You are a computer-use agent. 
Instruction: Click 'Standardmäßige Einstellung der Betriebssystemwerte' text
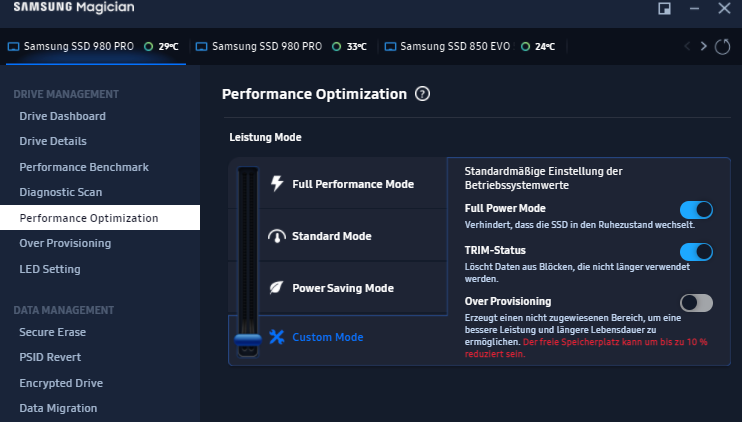(x=543, y=178)
